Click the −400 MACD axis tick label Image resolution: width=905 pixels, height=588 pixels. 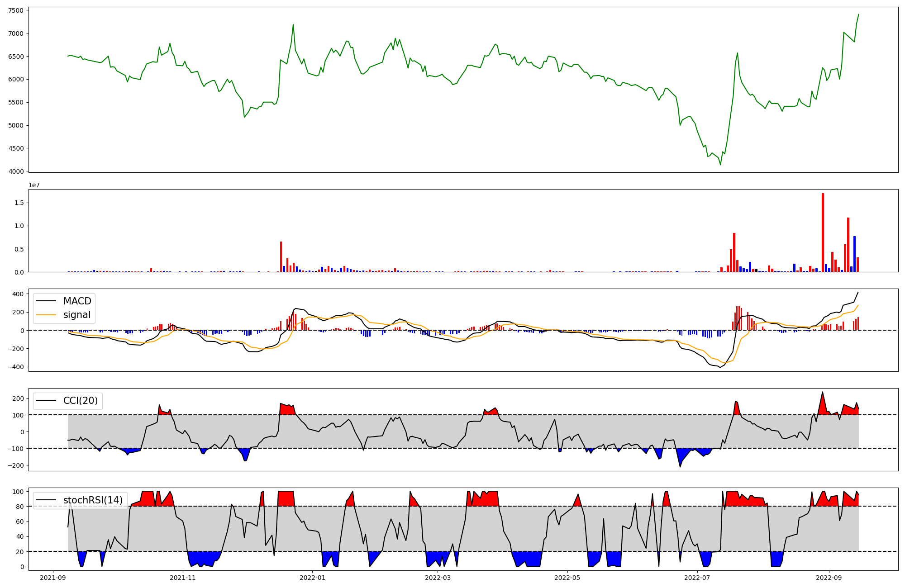[x=15, y=367]
